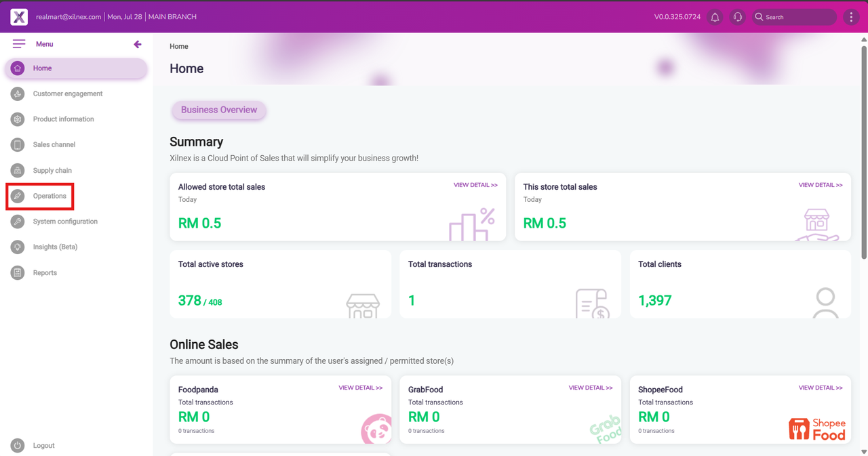Click the Insights (Beta) lightbulb icon
Viewport: 868px width, 456px height.
coord(18,247)
